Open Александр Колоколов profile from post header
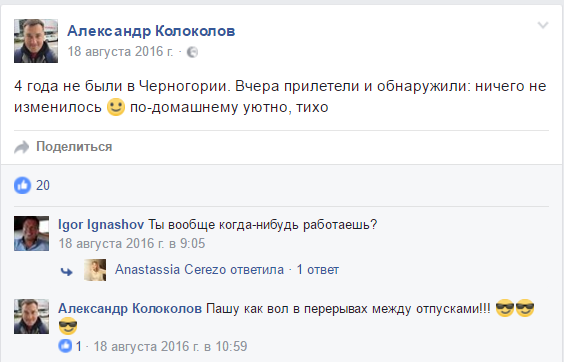Image resolution: width=564 pixels, height=362 pixels. [151, 31]
